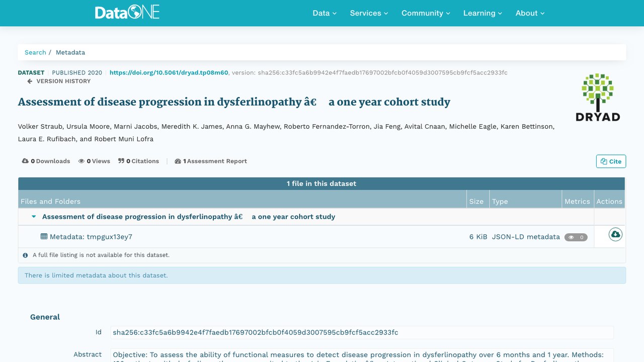Screen dimensions: 644x362
Task: Click the Metadata breadcrumb item
Action: (70, 52)
